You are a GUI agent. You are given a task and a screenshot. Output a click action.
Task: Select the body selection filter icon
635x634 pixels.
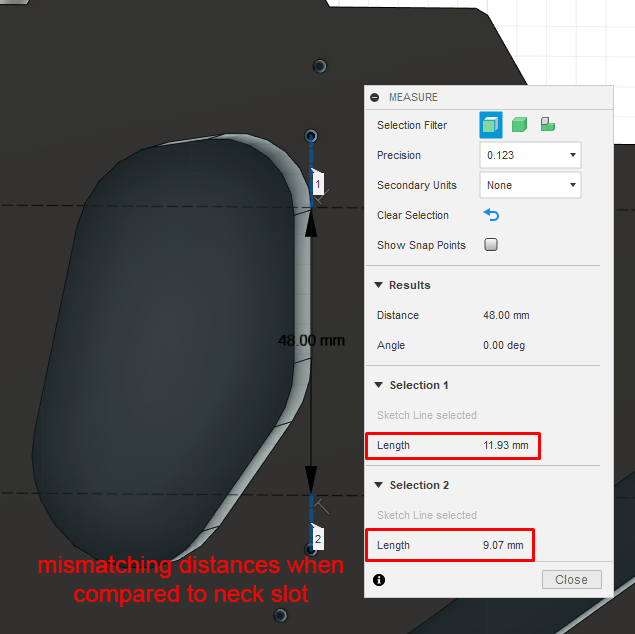pyautogui.click(x=490, y=125)
